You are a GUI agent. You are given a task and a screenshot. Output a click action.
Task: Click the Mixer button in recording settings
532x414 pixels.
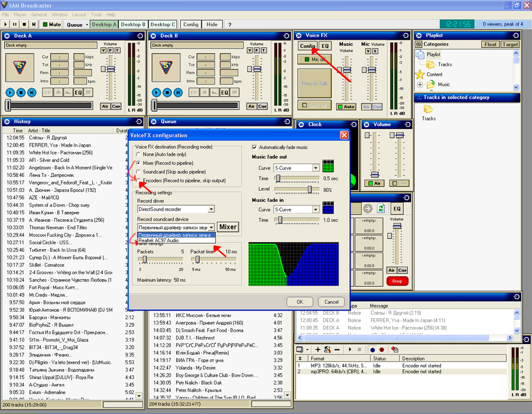(228, 227)
